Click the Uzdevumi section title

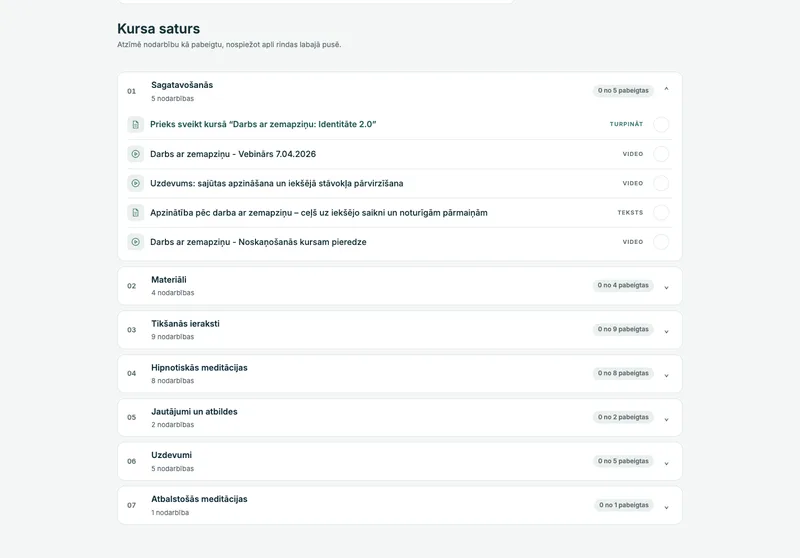coord(171,455)
